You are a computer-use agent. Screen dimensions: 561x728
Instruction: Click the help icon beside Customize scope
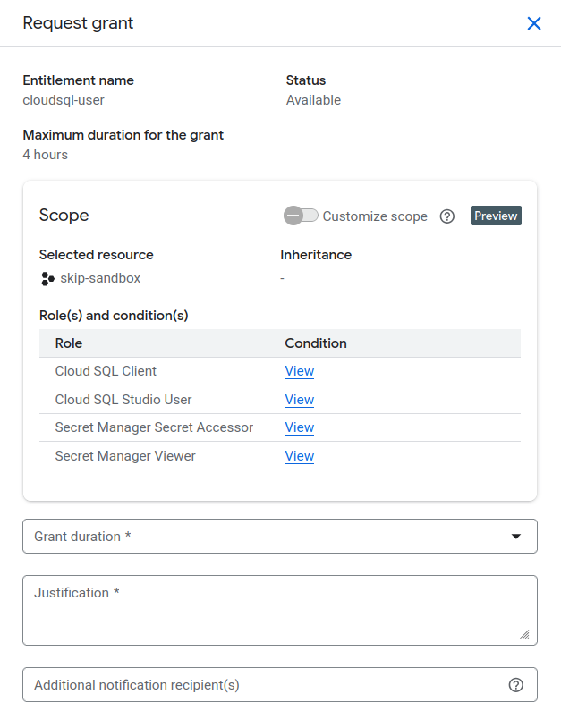point(447,216)
